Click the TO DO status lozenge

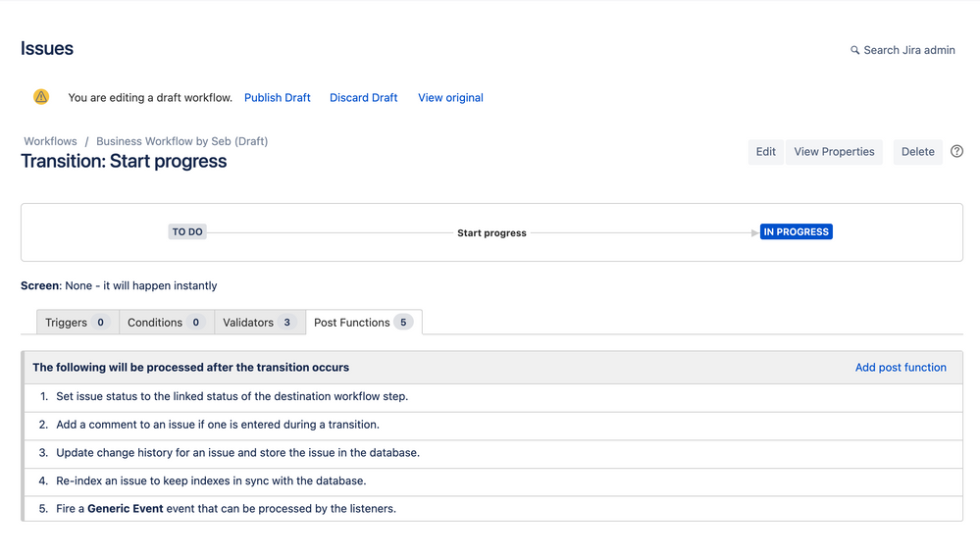(186, 231)
